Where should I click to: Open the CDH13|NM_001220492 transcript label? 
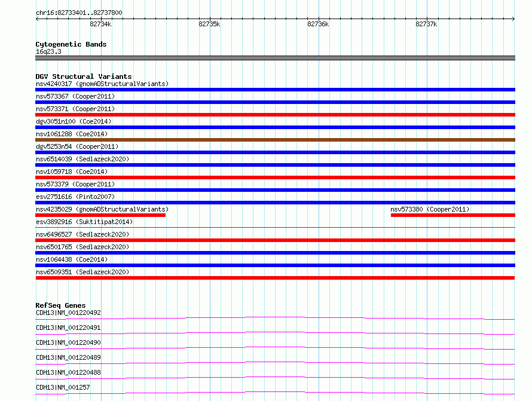(x=68, y=313)
